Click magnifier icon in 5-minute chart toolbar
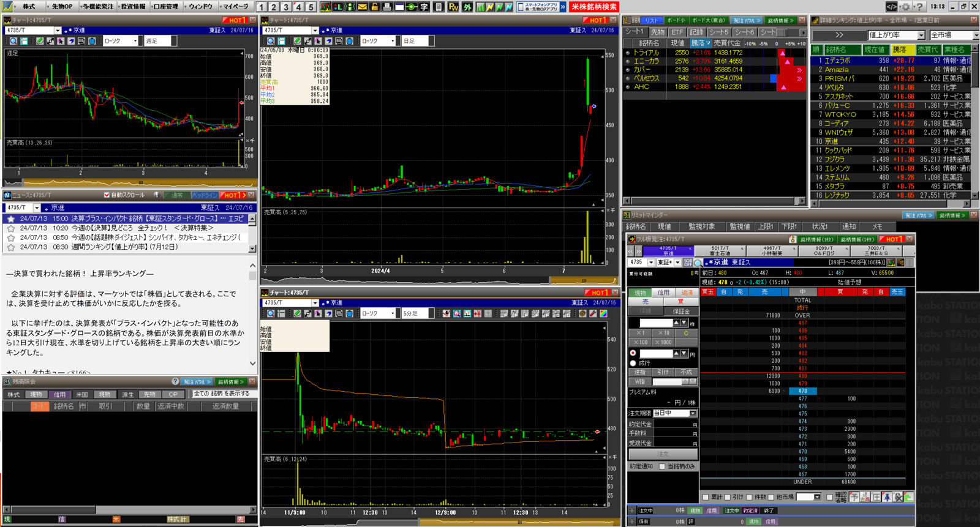This screenshot has width=980, height=527. (x=271, y=313)
